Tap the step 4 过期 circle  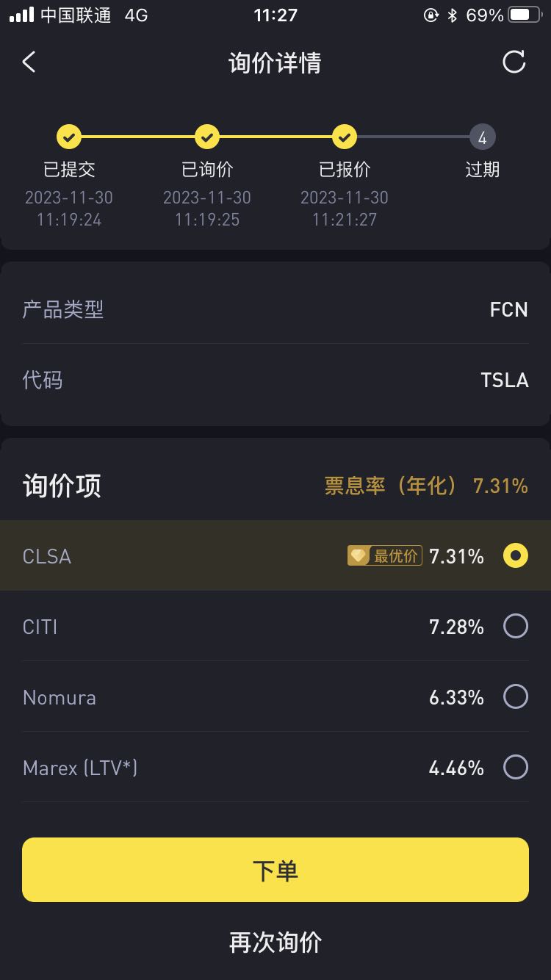pos(482,137)
